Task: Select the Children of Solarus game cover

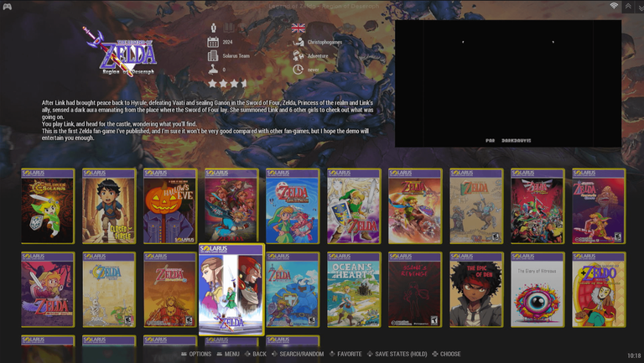Action: 48,206
